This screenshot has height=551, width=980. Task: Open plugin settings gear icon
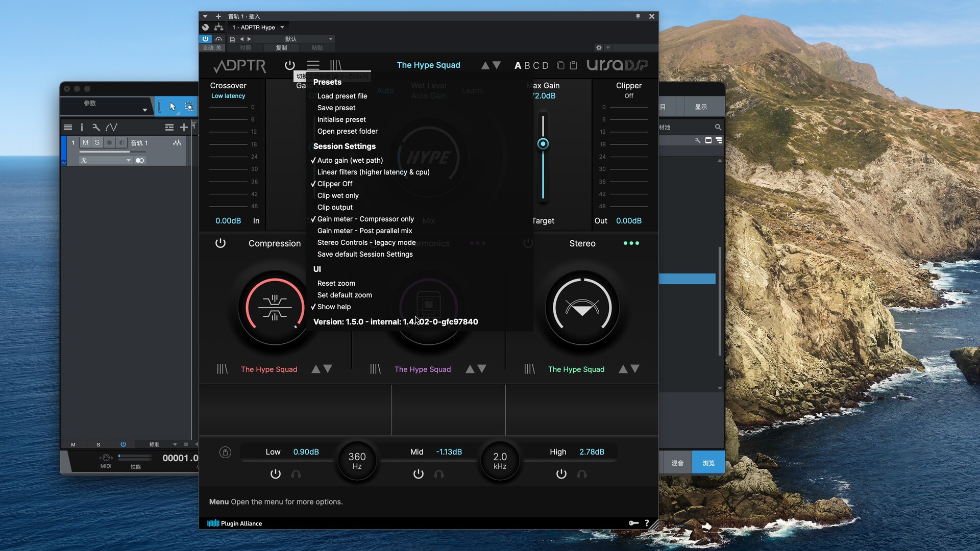click(x=599, y=47)
